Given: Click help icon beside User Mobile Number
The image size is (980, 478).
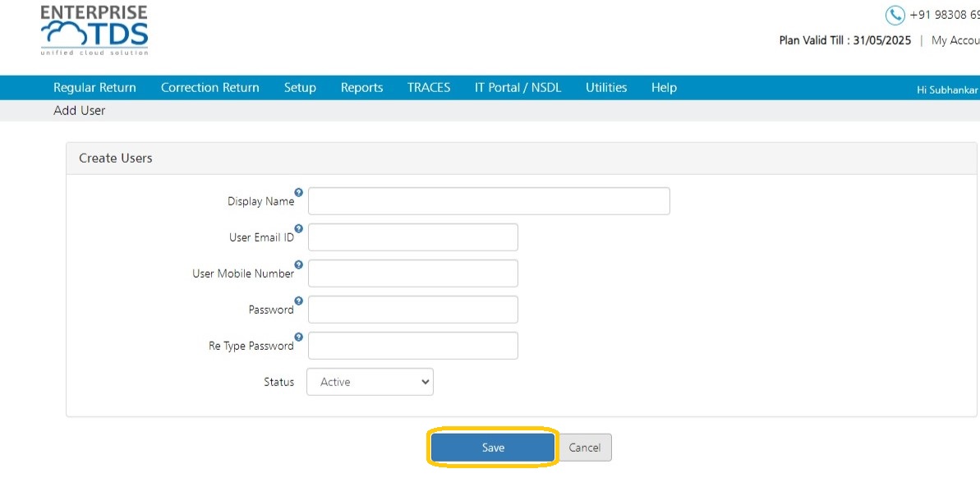Looking at the screenshot, I should 299,265.
